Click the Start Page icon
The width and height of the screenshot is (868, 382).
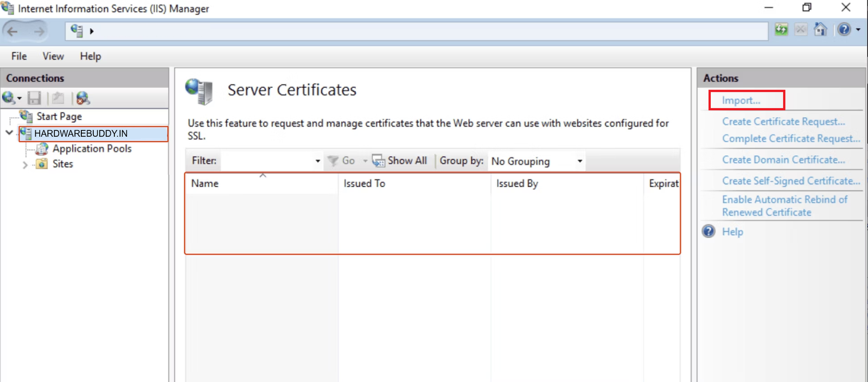point(26,116)
